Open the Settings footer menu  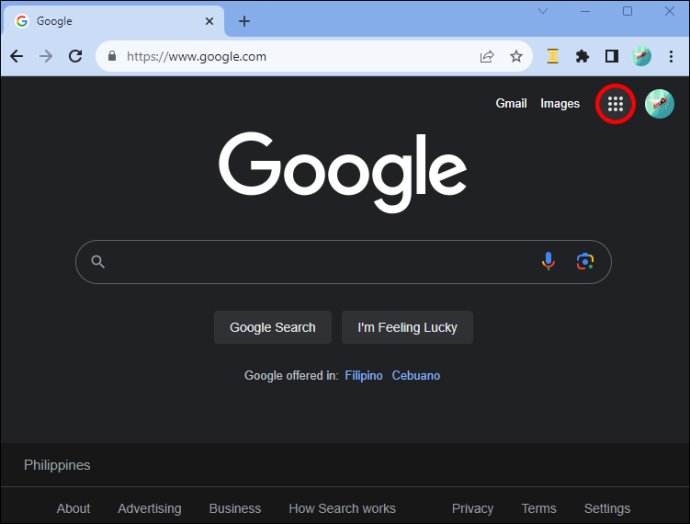click(607, 509)
